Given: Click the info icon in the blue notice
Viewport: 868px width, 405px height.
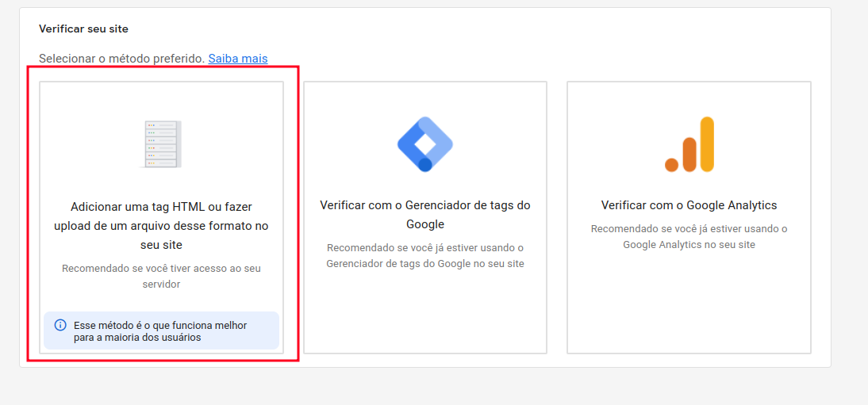Looking at the screenshot, I should [x=60, y=325].
